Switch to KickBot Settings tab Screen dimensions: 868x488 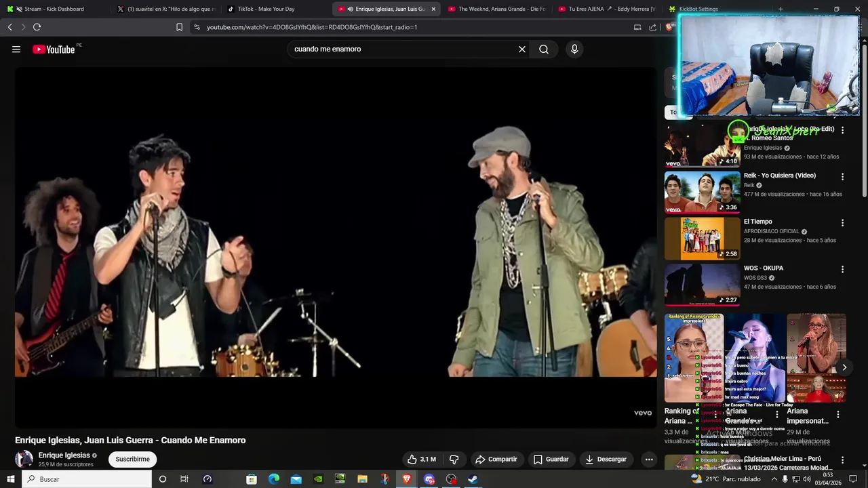point(717,9)
